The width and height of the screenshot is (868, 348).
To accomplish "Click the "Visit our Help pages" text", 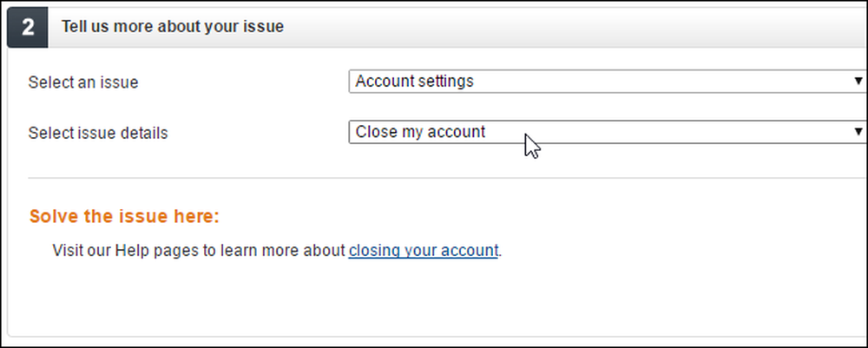I will click(x=125, y=251).
